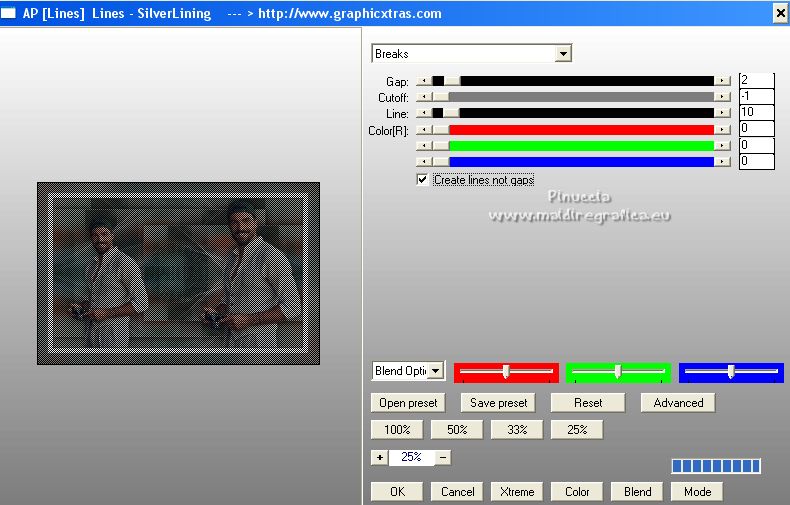The width and height of the screenshot is (790, 505).
Task: Adjust the green blend slider handle
Action: [x=618, y=372]
